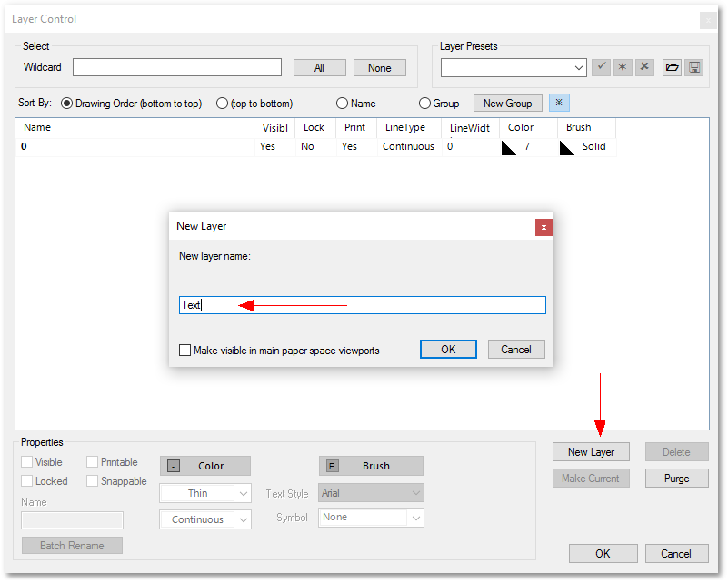
Task: Click the All select button
Action: (x=319, y=68)
